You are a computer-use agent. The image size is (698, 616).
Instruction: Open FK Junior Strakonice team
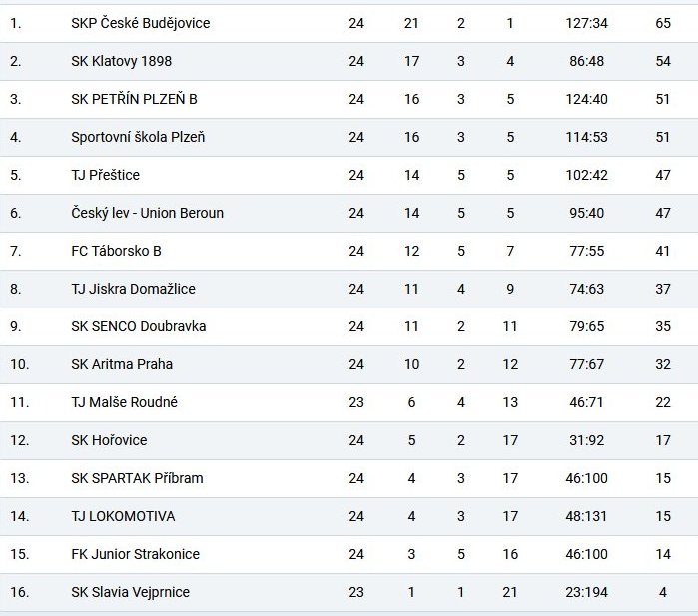pyautogui.click(x=136, y=554)
